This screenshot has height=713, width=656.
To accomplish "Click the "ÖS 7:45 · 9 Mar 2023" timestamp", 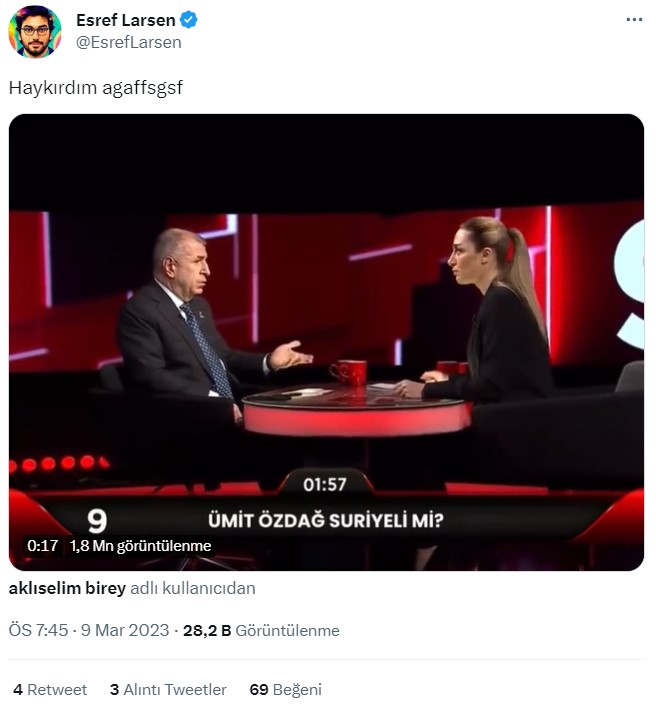I will pyautogui.click(x=88, y=631).
